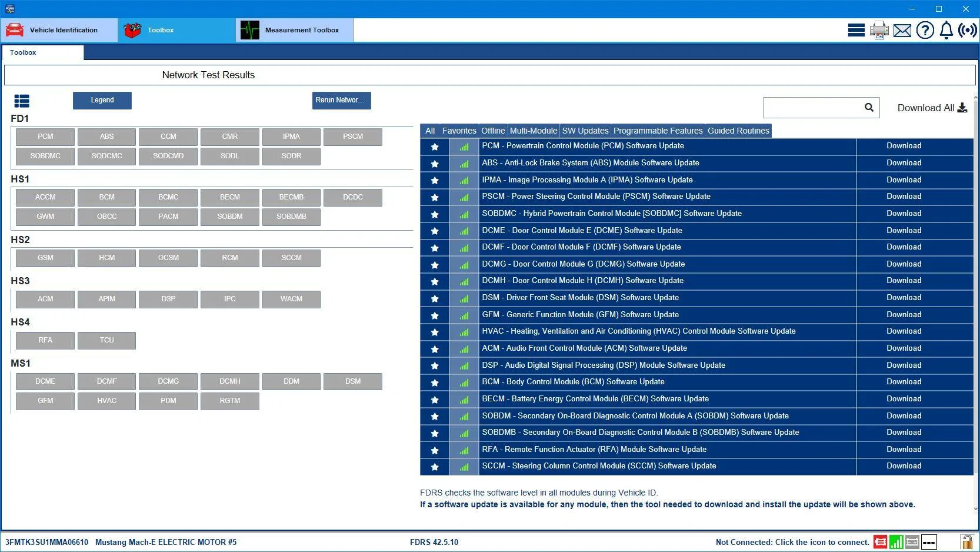Click signal icon on PSCM software update row

tap(464, 197)
